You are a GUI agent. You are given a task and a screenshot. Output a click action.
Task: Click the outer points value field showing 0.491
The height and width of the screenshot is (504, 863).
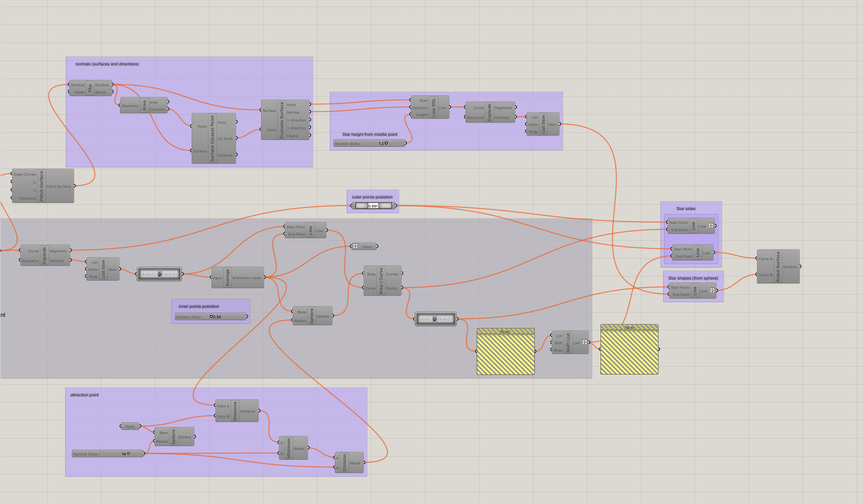373,206
